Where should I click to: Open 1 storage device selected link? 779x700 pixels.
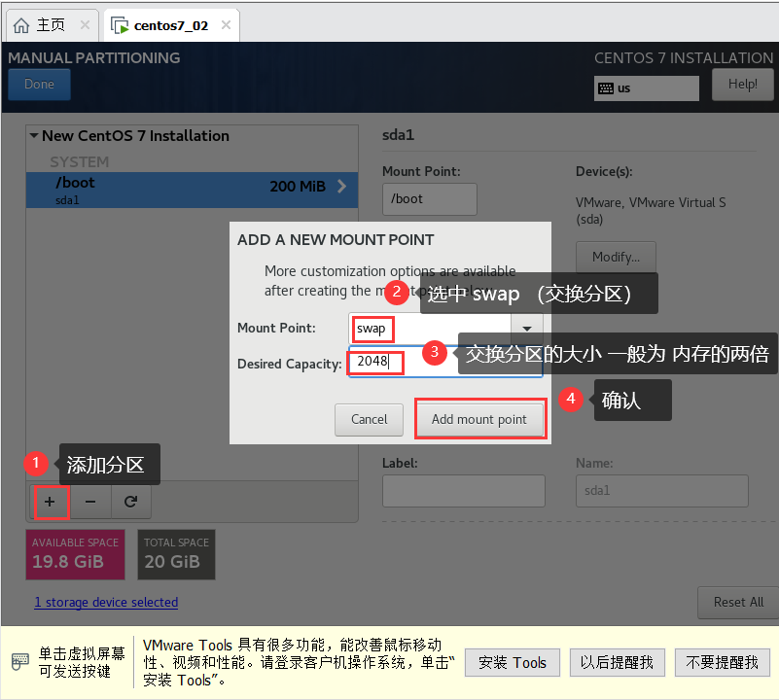pos(106,602)
